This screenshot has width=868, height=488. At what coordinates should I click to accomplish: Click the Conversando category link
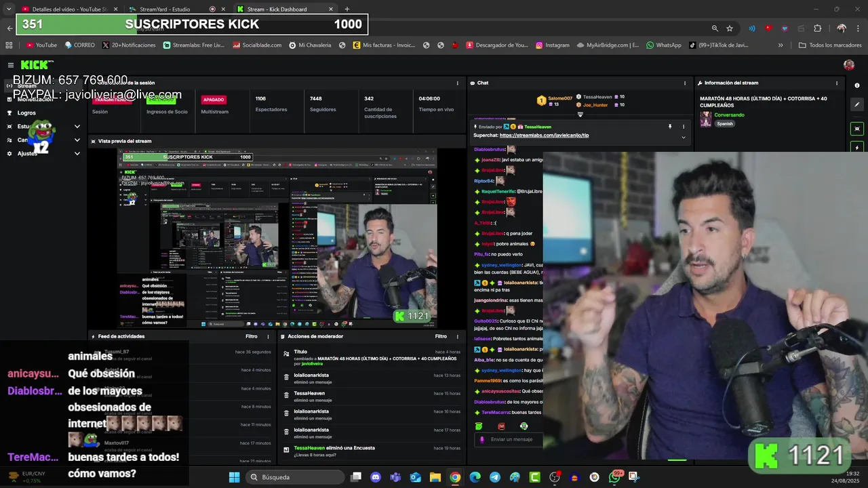[729, 115]
